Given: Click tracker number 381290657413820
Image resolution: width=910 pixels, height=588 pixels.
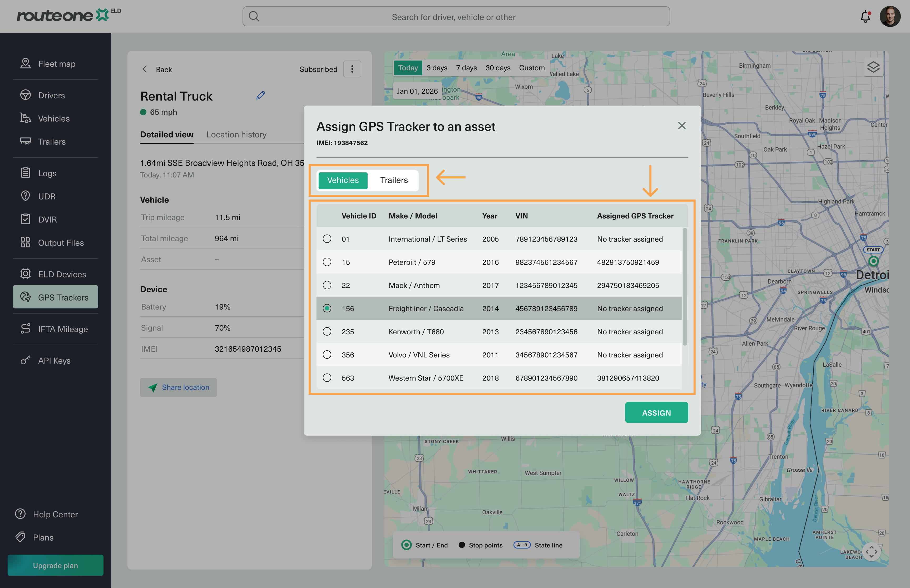Looking at the screenshot, I should (628, 378).
